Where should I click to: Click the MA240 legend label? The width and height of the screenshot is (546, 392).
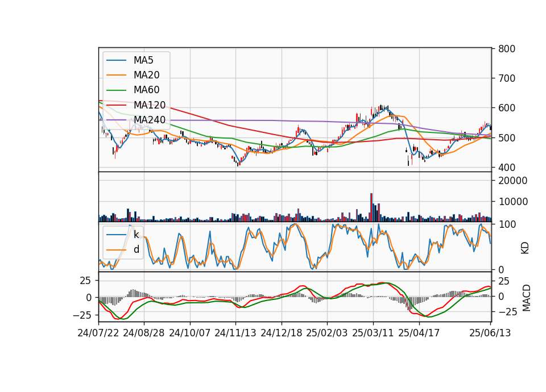click(x=150, y=120)
